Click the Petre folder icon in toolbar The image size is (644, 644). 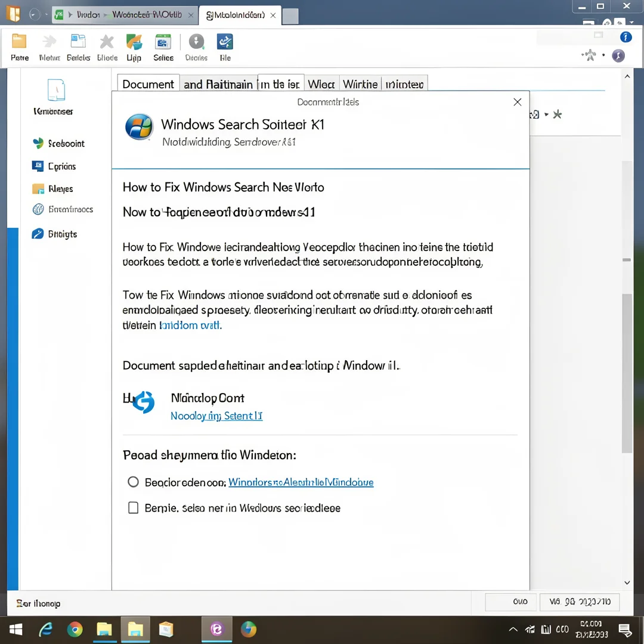click(x=19, y=42)
